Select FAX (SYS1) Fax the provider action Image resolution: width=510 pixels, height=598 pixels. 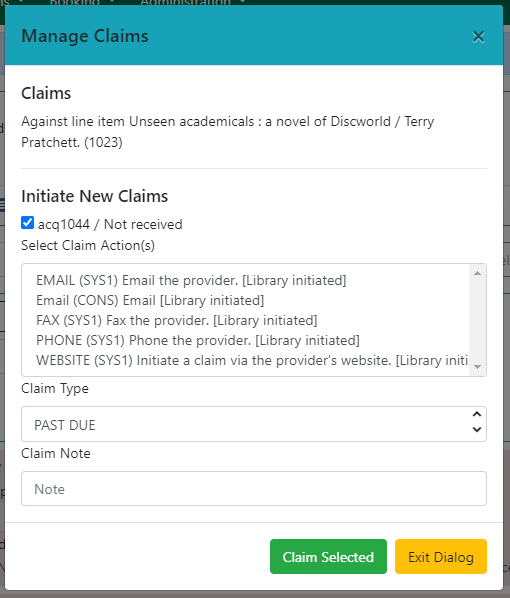tap(177, 320)
